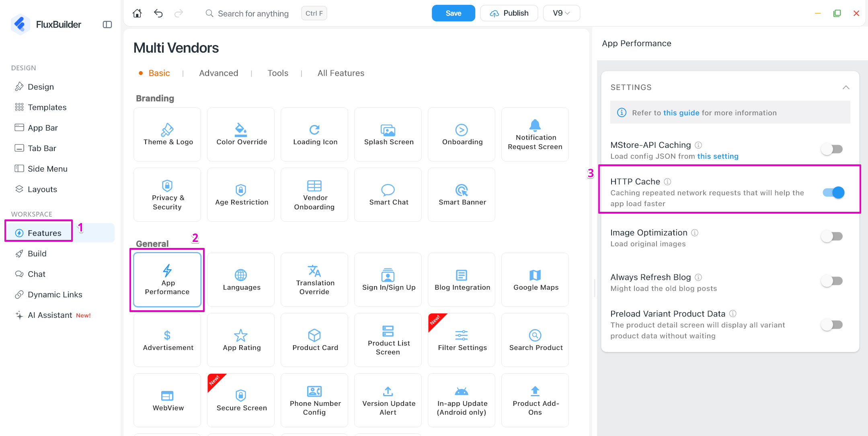
Task: Switch to the Tools tab
Action: pyautogui.click(x=278, y=73)
